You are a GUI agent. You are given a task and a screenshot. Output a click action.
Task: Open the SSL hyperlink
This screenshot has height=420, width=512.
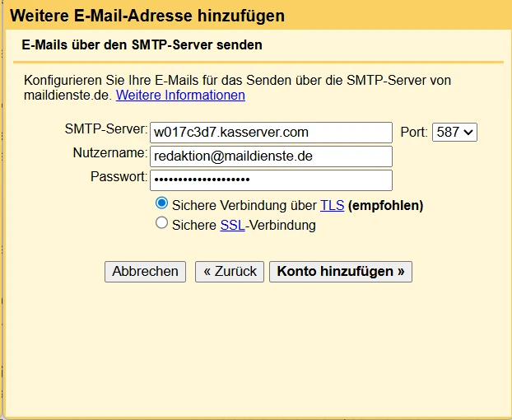232,225
